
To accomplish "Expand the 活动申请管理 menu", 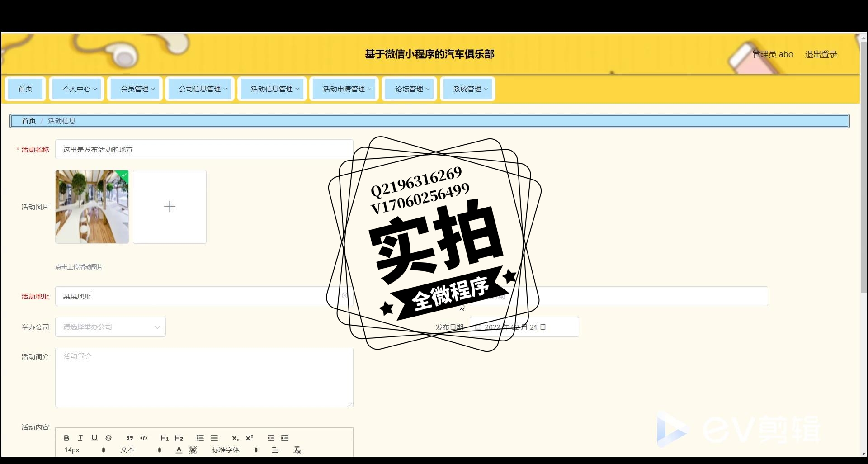I will (344, 89).
